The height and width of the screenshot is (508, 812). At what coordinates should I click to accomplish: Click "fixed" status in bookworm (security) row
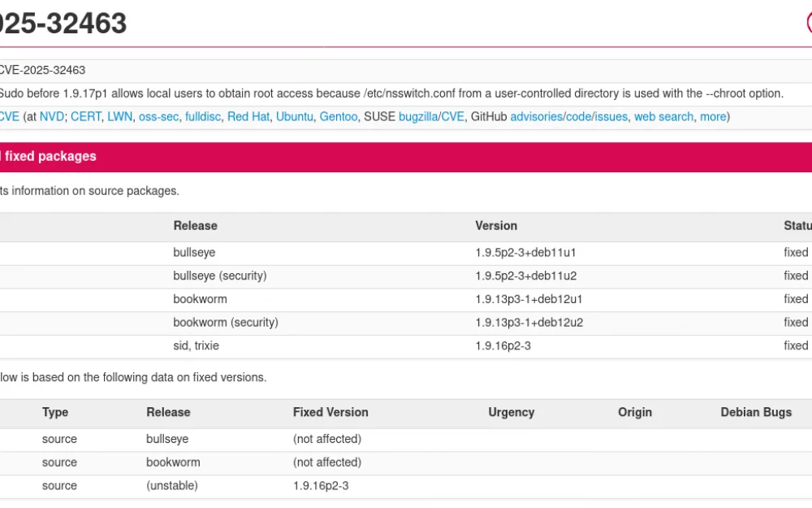(x=796, y=323)
